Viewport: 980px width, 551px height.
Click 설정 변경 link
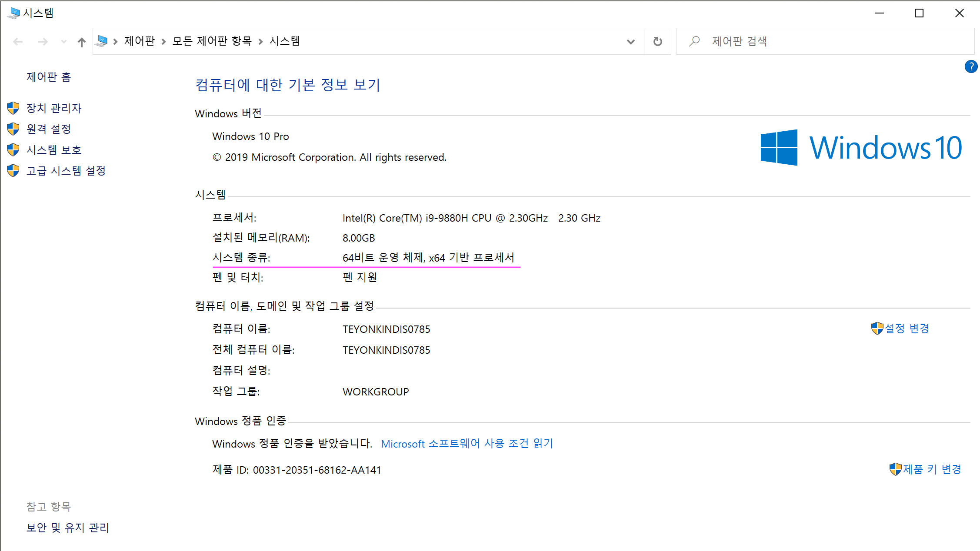(907, 329)
